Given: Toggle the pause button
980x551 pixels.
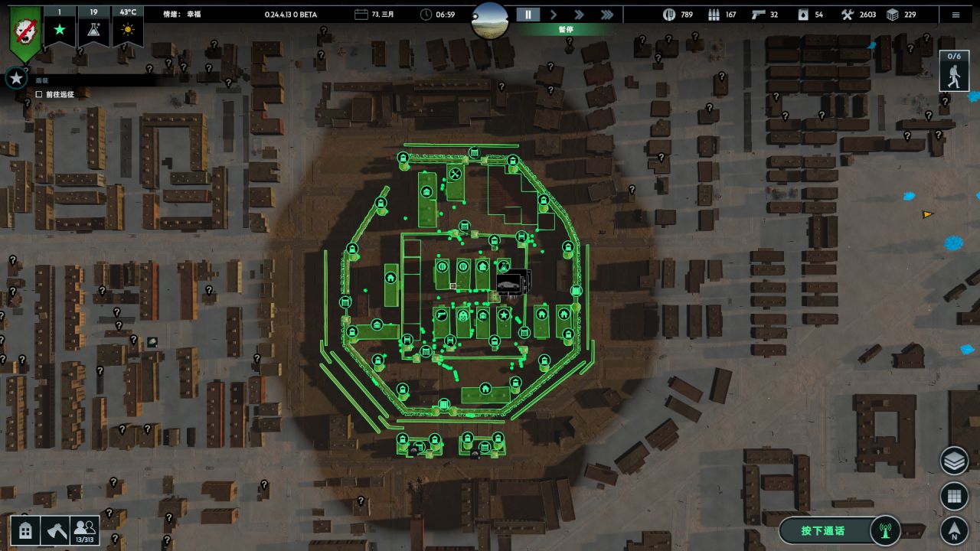Looking at the screenshot, I should (528, 15).
